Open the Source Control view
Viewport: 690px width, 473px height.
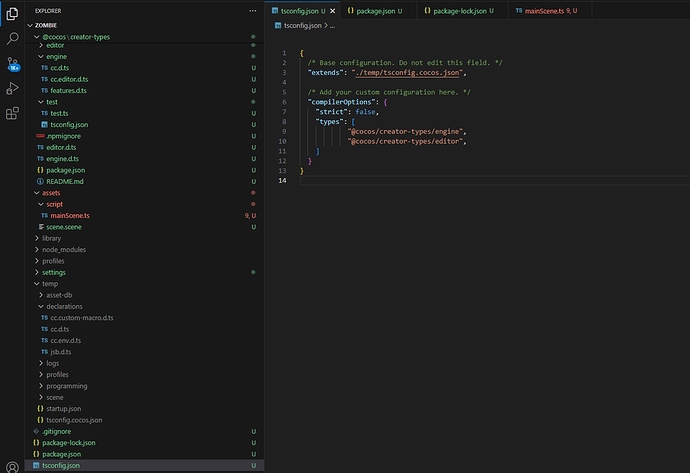click(12, 63)
